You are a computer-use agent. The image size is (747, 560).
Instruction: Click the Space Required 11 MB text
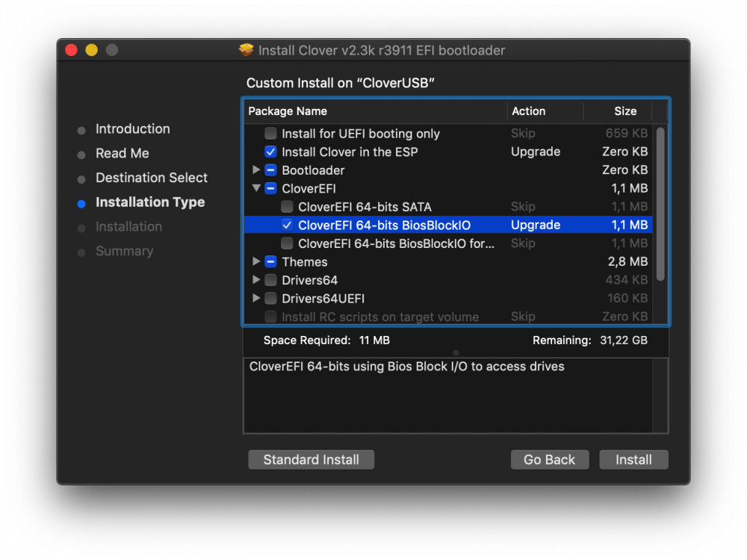(327, 340)
